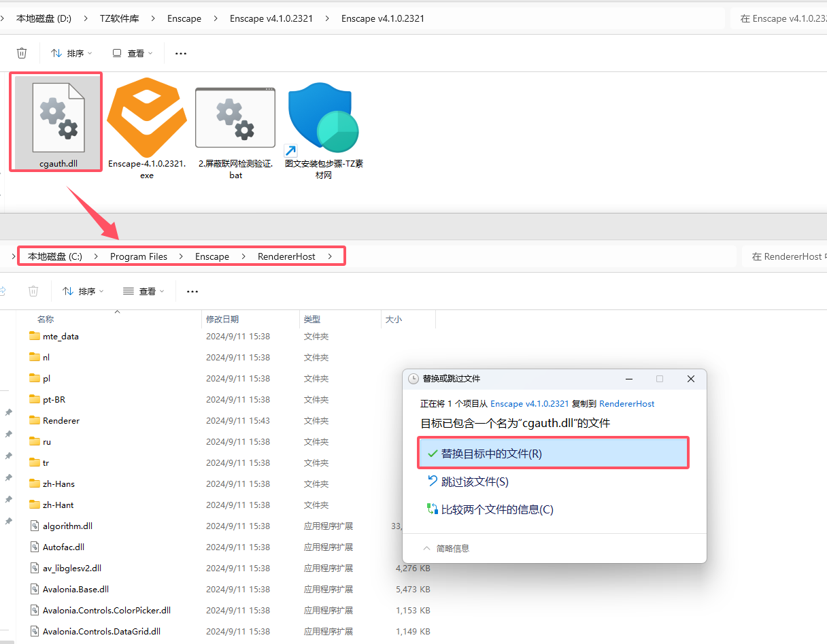The height and width of the screenshot is (644, 827).
Task: Open the more options ellipsis in upper window
Action: [x=180, y=52]
